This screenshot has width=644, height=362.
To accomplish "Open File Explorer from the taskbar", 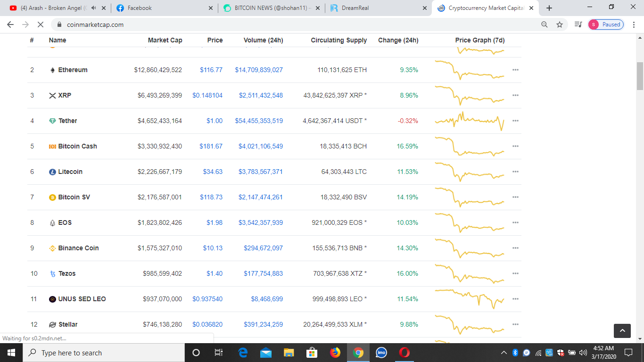I will click(x=289, y=353).
